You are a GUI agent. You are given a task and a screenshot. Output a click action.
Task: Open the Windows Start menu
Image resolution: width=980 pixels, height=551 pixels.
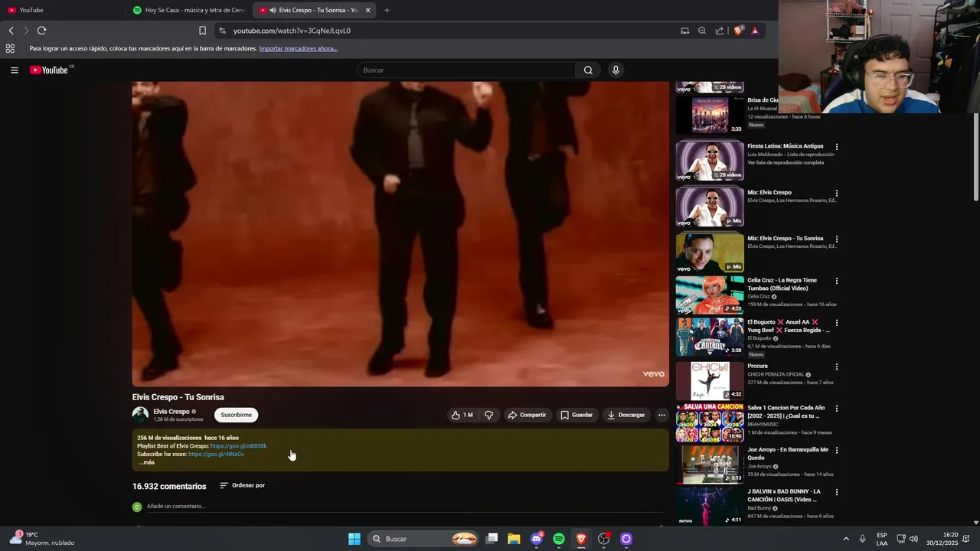[354, 539]
